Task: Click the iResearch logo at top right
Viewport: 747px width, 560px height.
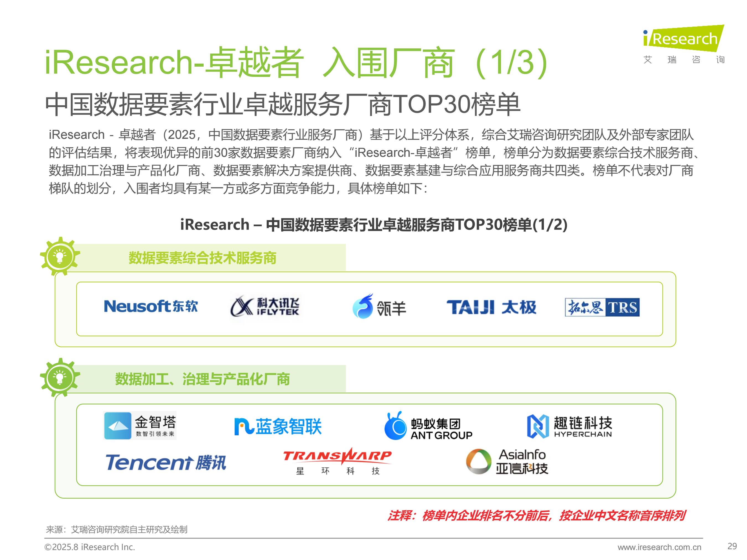Action: [684, 44]
